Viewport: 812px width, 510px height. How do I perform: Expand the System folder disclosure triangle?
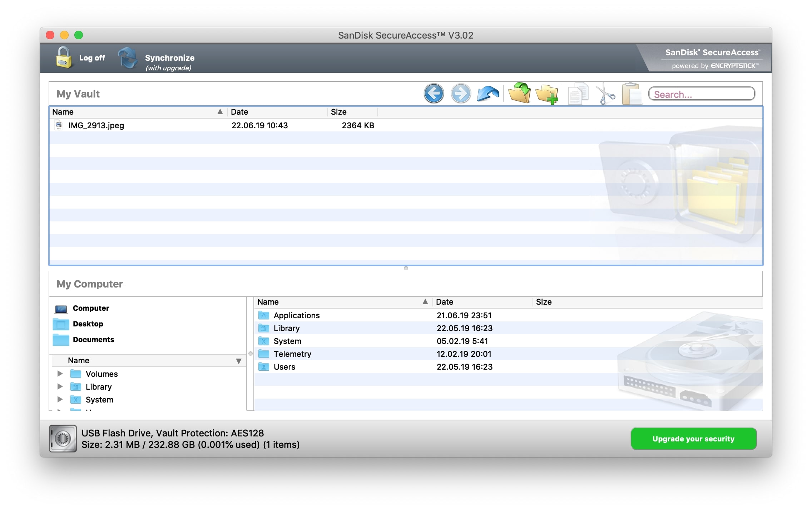[60, 399]
